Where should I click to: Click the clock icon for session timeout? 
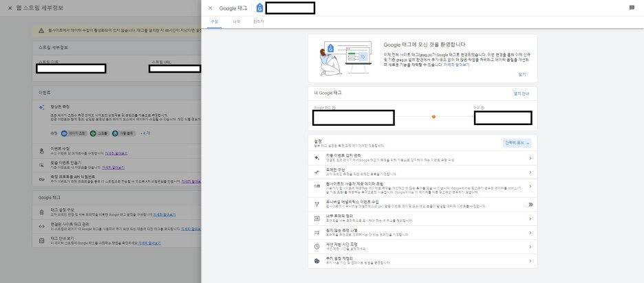[x=316, y=247]
